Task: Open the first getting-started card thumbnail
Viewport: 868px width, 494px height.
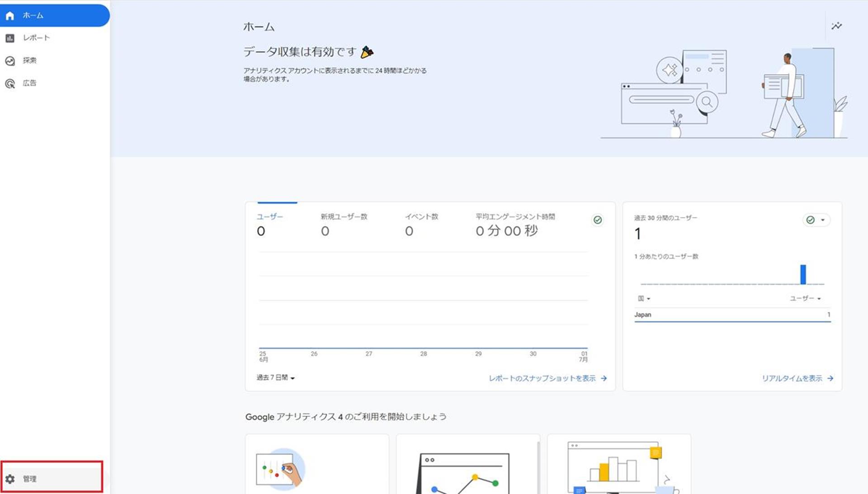Action: pyautogui.click(x=280, y=469)
